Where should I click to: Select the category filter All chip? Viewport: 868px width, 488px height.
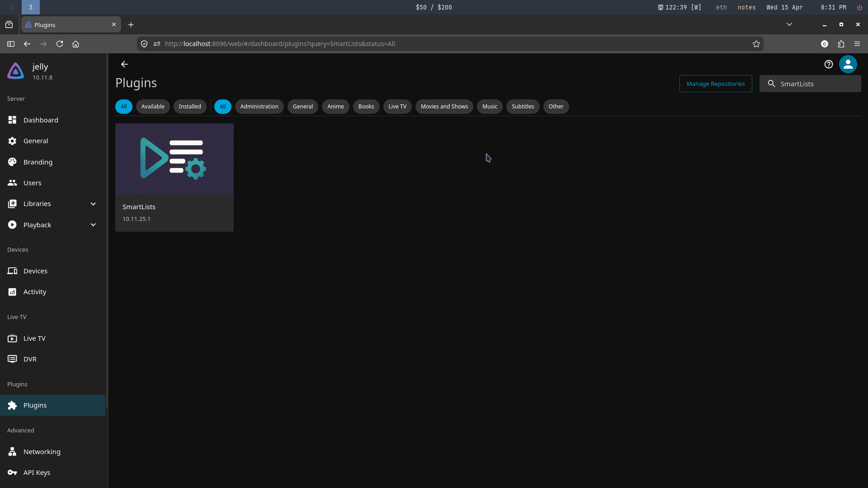click(x=222, y=107)
